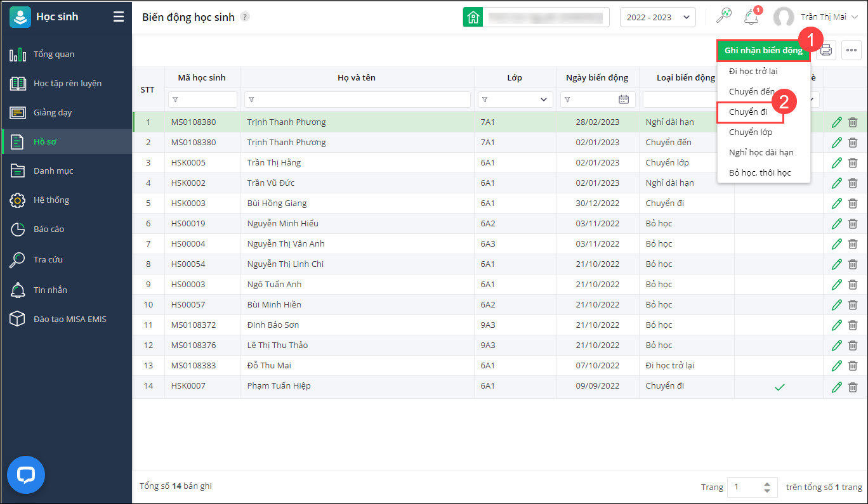Open Hồ sơ in the sidebar
Viewport: 868px width, 504px height.
(66, 141)
